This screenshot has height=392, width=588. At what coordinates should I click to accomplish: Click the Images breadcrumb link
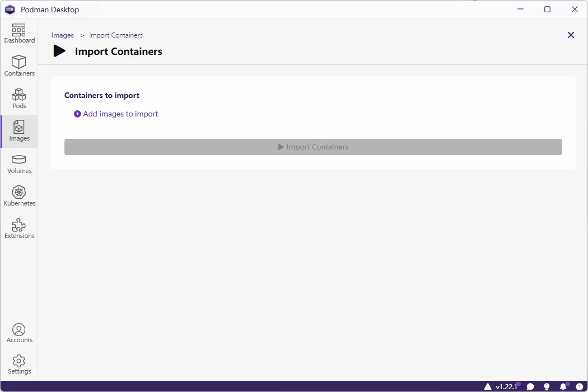63,35
